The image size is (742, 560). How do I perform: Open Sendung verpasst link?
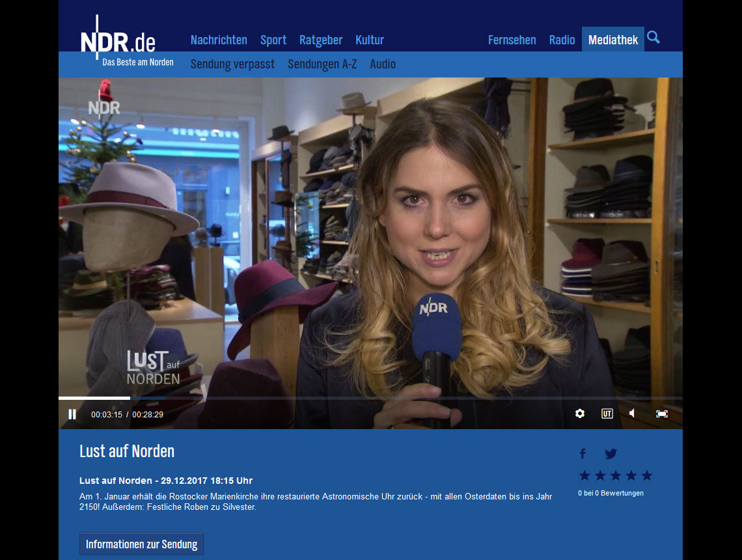coord(232,64)
